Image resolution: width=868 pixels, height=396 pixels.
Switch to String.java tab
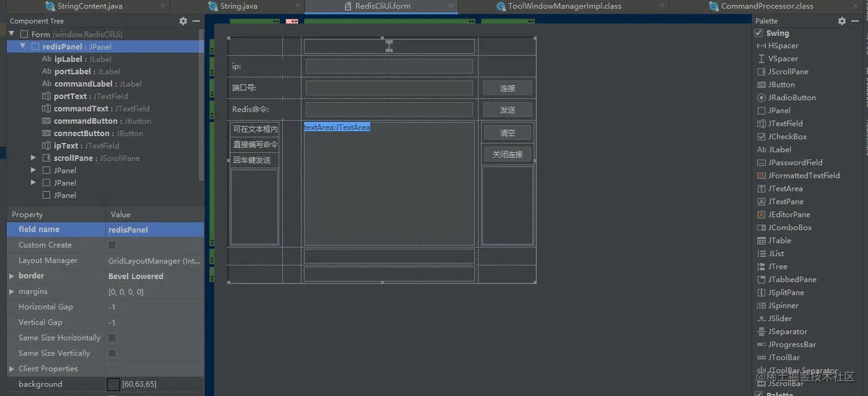(x=238, y=6)
